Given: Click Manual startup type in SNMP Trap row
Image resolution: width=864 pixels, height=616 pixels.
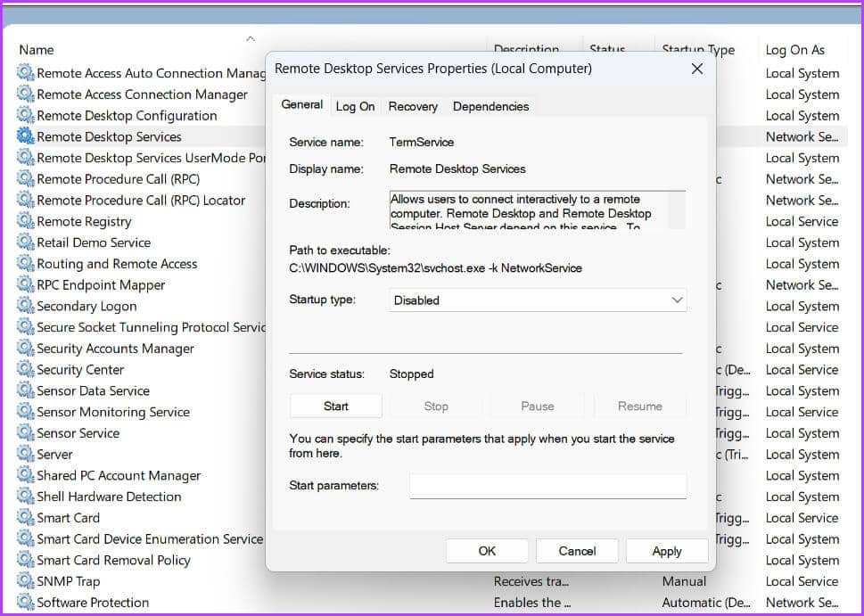Looking at the screenshot, I should [x=684, y=581].
